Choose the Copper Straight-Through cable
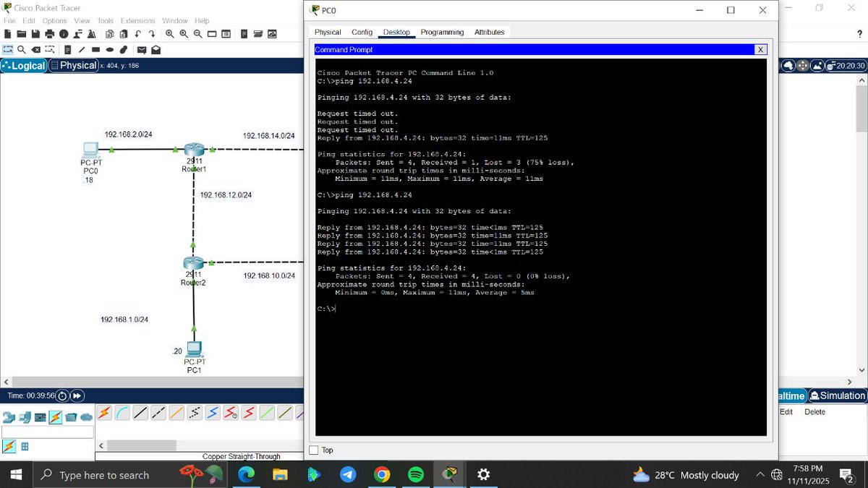 [x=140, y=413]
